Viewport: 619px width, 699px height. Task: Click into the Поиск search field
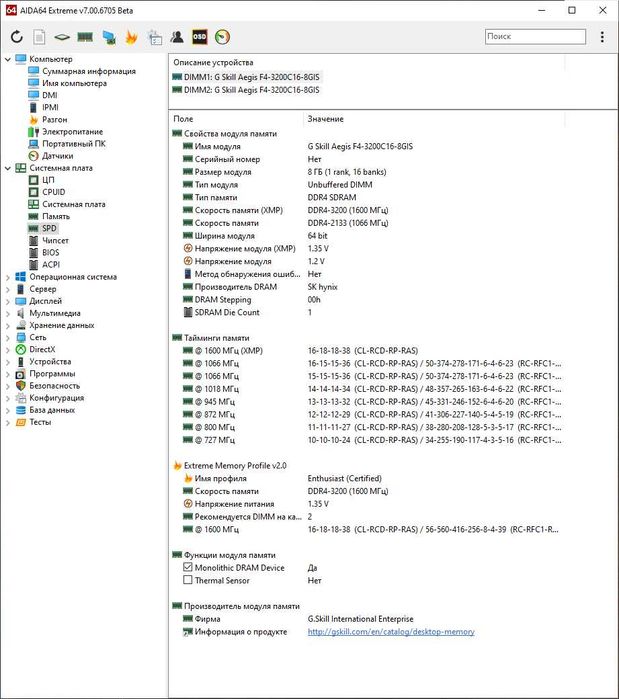[535, 37]
